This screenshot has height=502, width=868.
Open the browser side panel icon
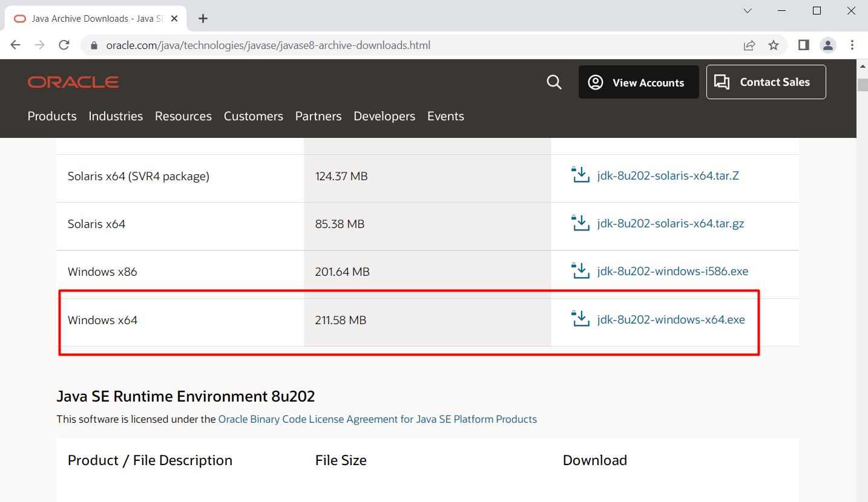point(803,45)
